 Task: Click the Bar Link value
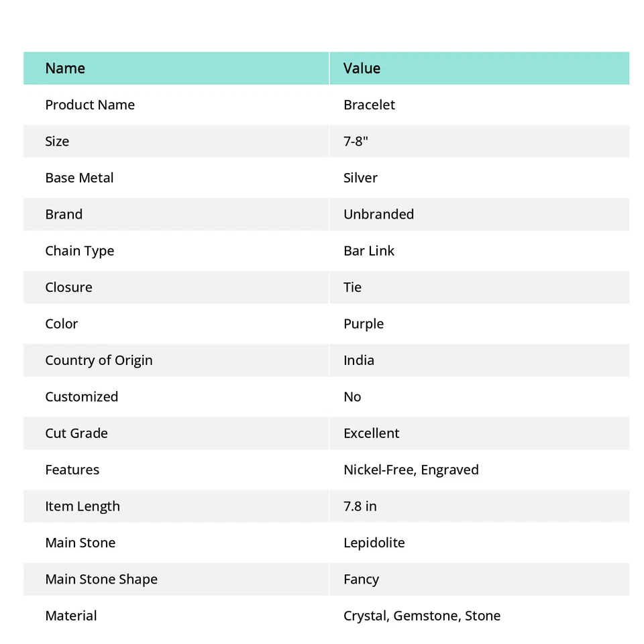[369, 251]
